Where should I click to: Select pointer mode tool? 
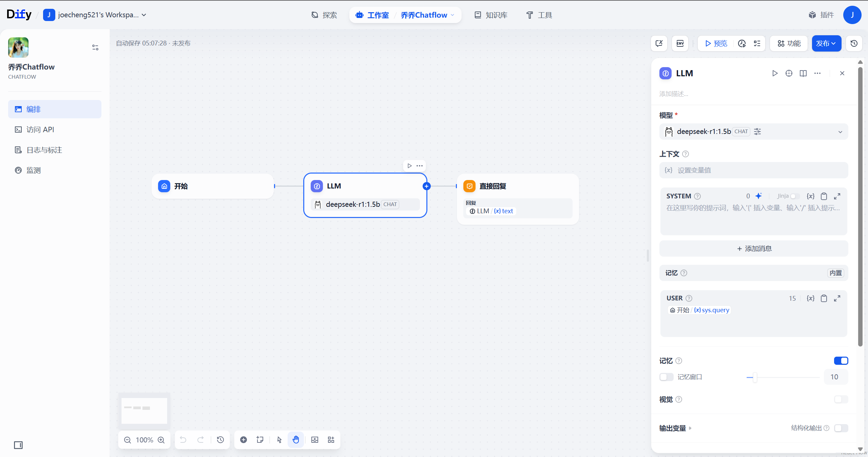[279, 440]
